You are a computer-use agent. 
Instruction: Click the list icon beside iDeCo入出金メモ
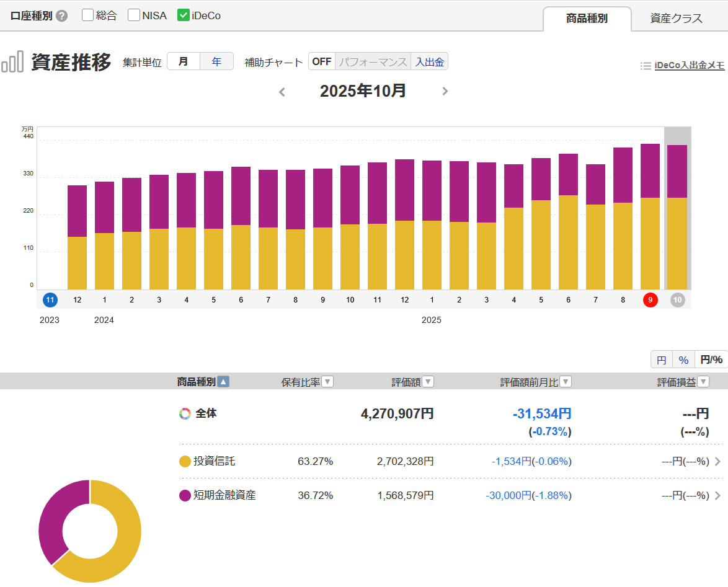[x=646, y=66]
